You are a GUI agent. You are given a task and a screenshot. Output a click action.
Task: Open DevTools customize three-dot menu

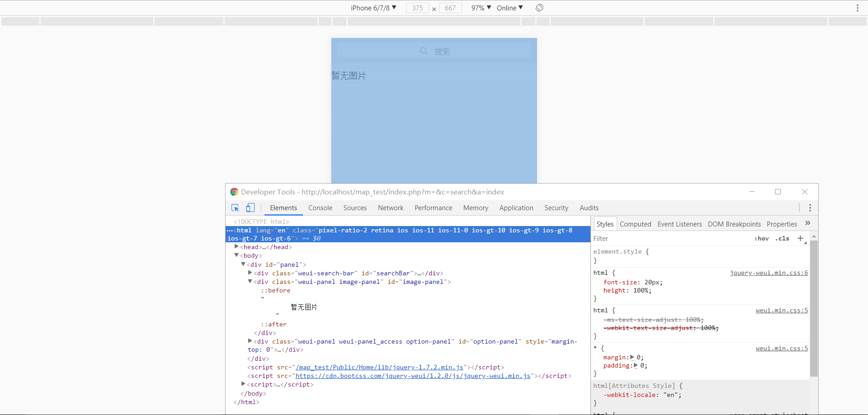click(x=810, y=208)
